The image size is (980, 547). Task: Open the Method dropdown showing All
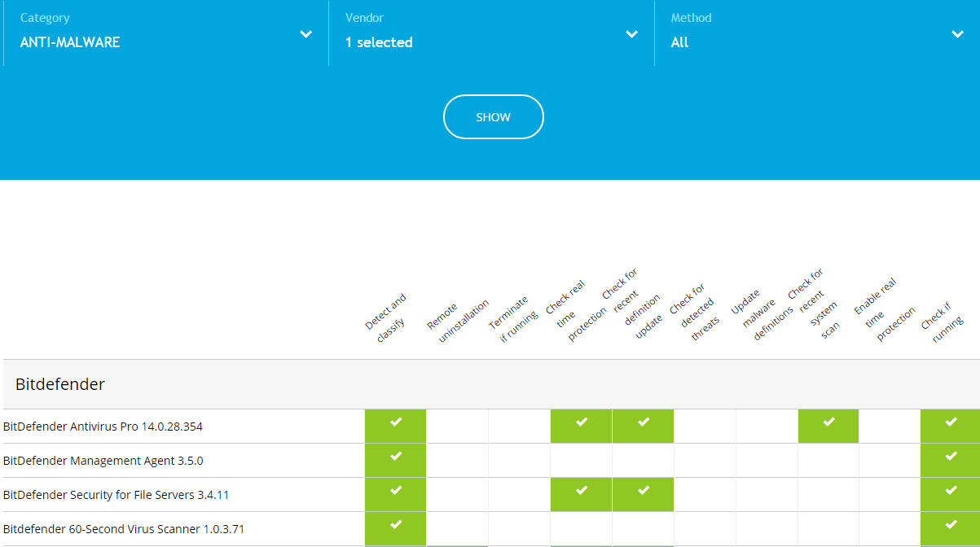coord(817,33)
